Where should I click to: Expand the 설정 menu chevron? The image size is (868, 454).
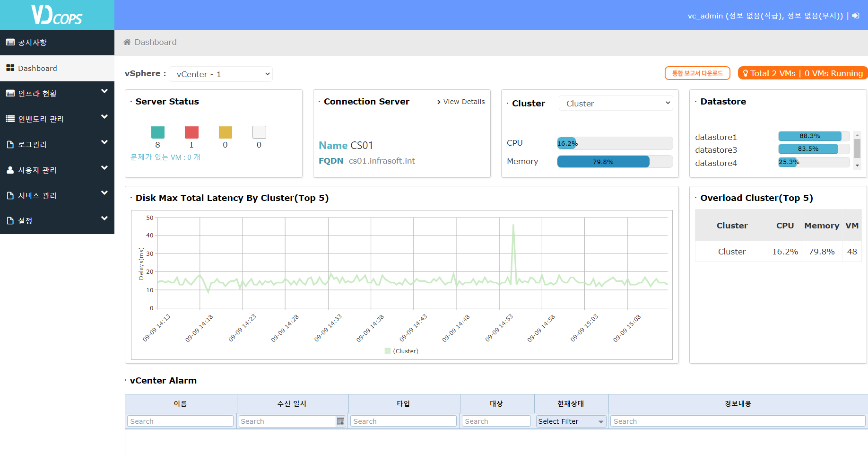(104, 218)
